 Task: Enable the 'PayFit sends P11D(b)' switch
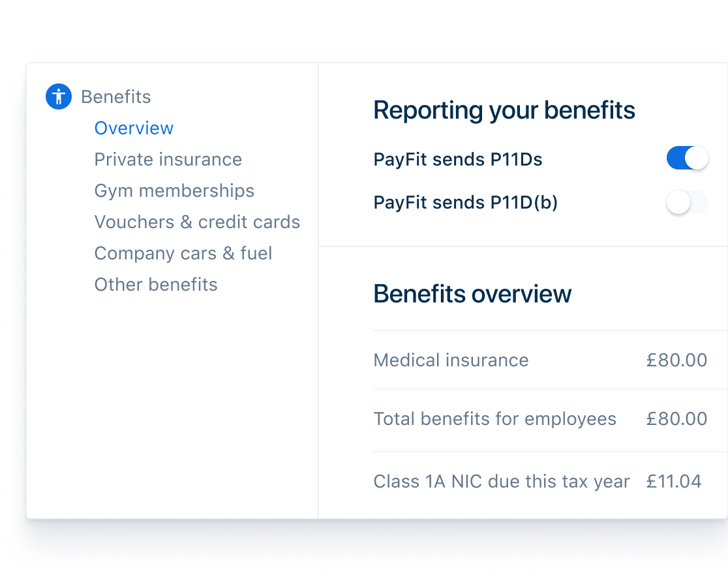click(x=687, y=203)
